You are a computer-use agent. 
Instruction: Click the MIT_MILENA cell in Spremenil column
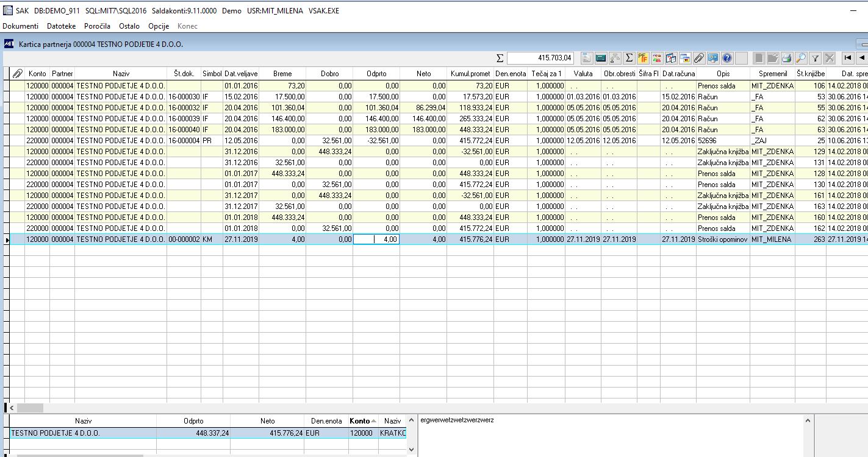coord(772,239)
